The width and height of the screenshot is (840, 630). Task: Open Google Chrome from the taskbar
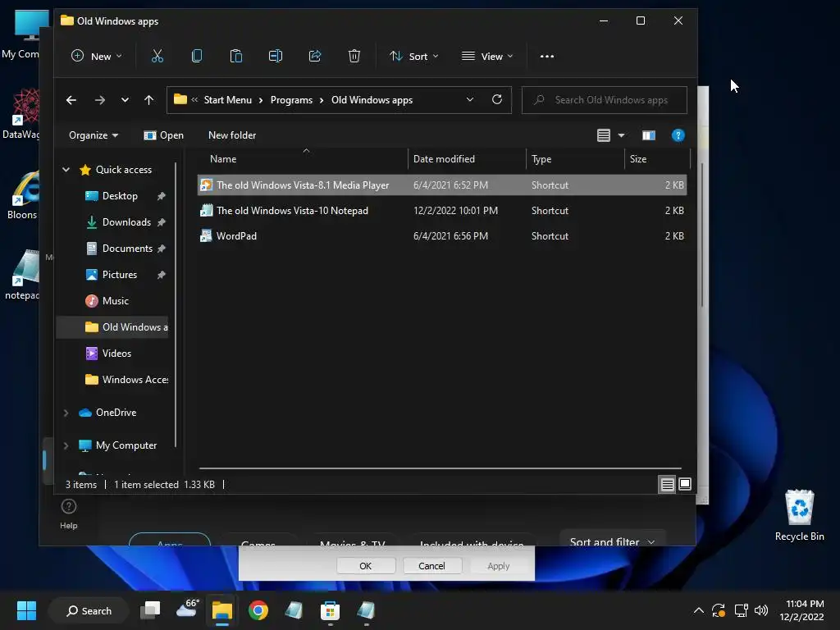tap(258, 610)
